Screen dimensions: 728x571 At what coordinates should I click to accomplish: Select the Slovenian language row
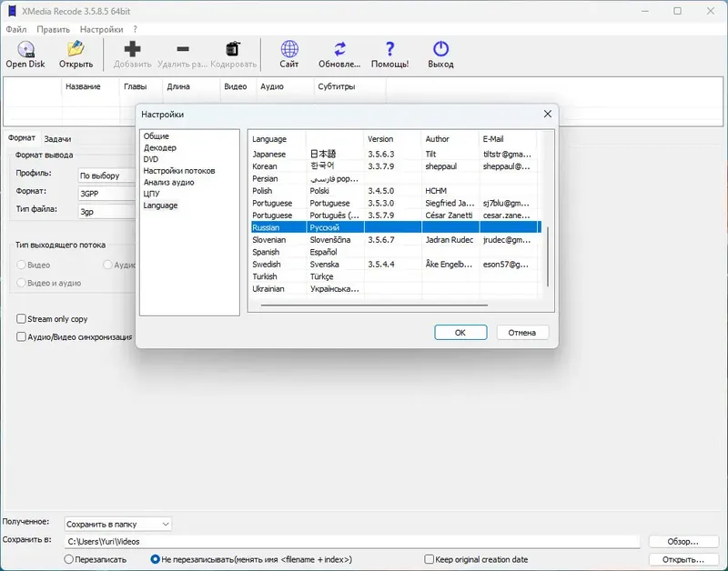[396, 240]
